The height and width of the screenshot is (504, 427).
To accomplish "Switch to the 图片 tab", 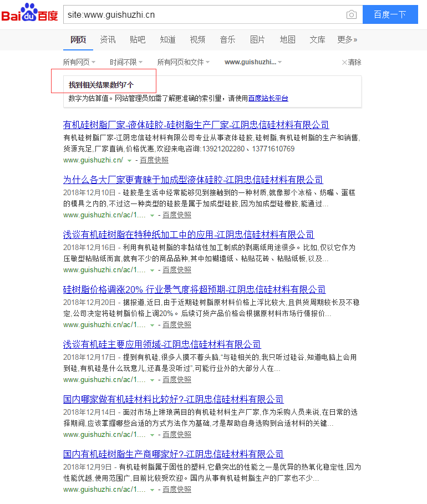I will [x=257, y=39].
